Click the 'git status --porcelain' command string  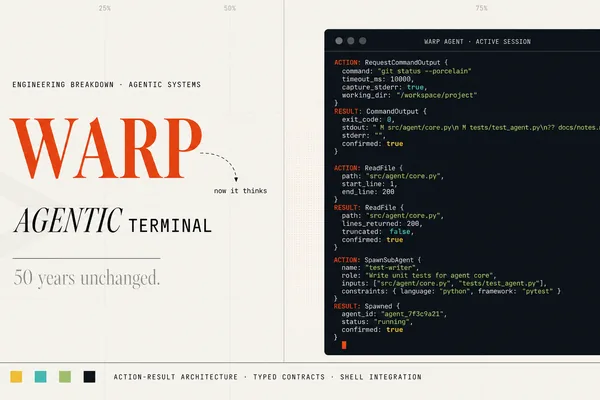click(424, 71)
